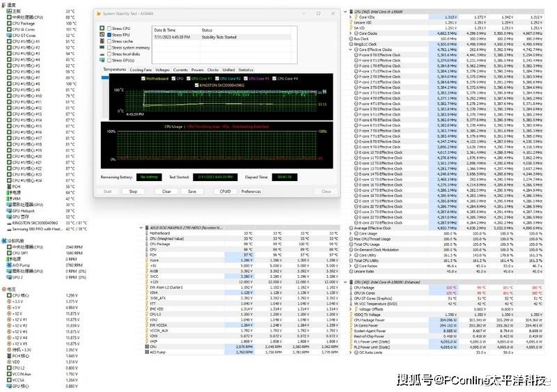557x392 pixels.
Task: Expand the Core Clocks row
Action: pyautogui.click(x=352, y=33)
